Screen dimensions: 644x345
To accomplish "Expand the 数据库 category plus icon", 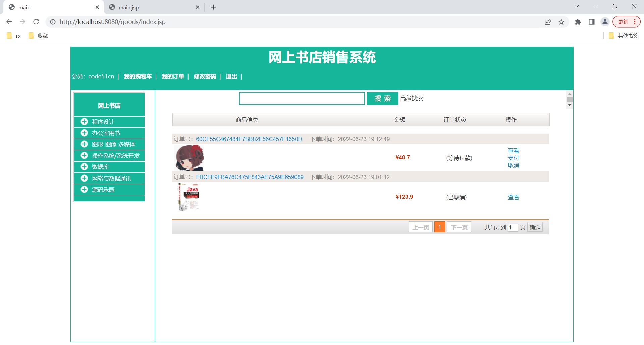I will [84, 166].
